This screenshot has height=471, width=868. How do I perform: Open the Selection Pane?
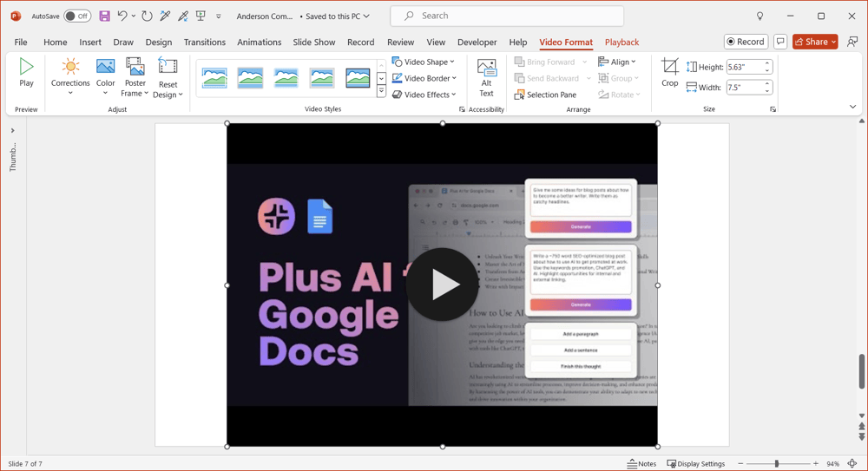pos(545,95)
